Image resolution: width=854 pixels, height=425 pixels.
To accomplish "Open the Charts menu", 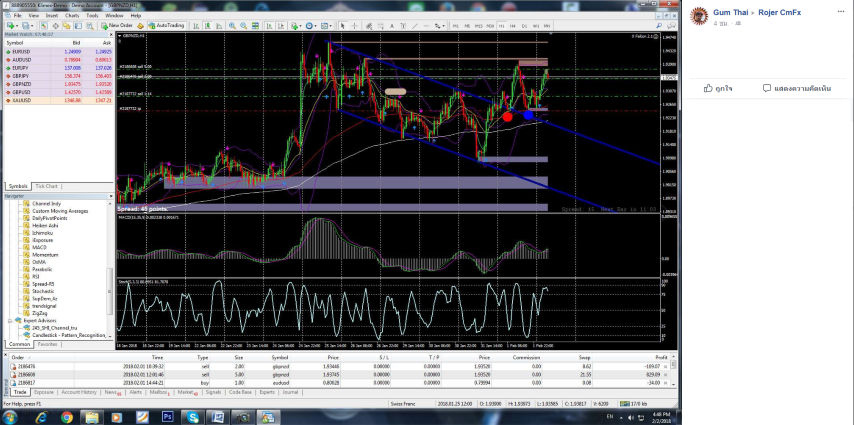I will (72, 16).
